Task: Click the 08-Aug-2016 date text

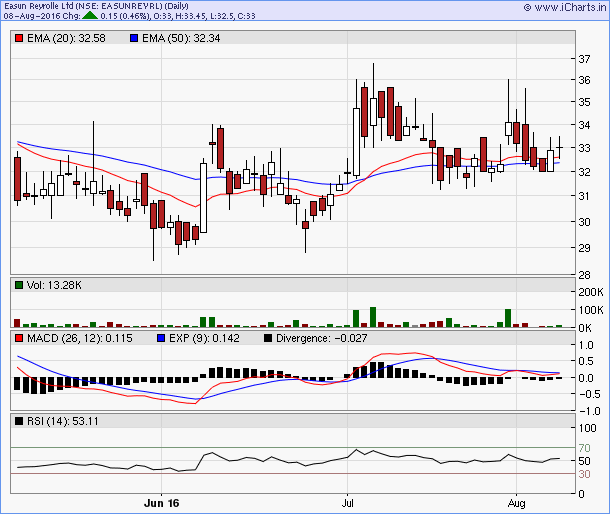Action: 30,16
